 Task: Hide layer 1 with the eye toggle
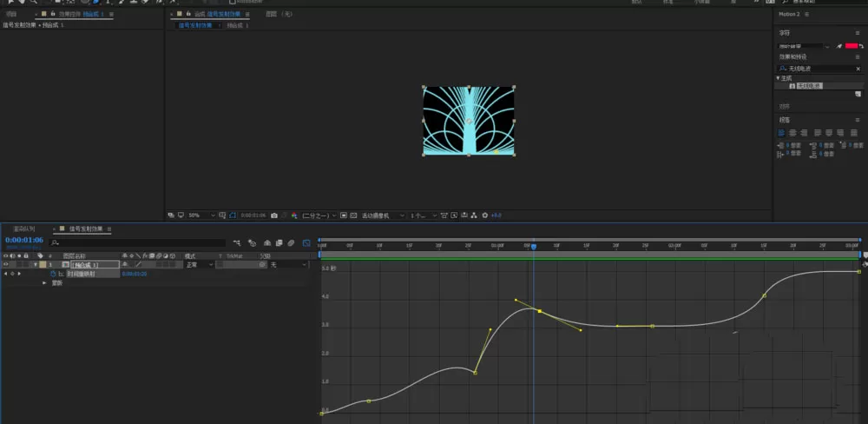coord(5,265)
